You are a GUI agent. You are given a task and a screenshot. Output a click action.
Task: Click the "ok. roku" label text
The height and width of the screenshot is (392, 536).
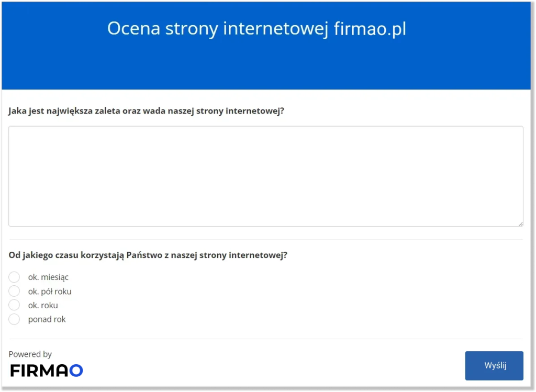coord(43,306)
